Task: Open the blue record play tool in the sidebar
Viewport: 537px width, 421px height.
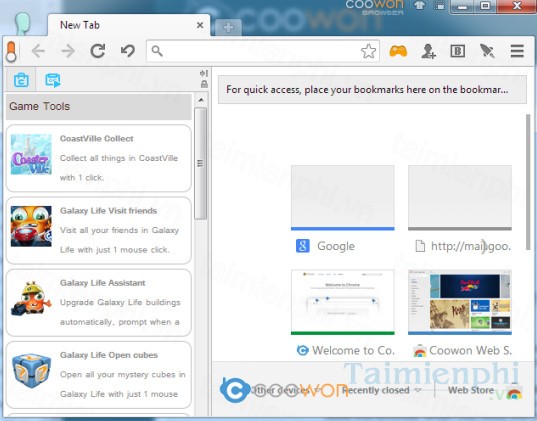Action: [53, 81]
